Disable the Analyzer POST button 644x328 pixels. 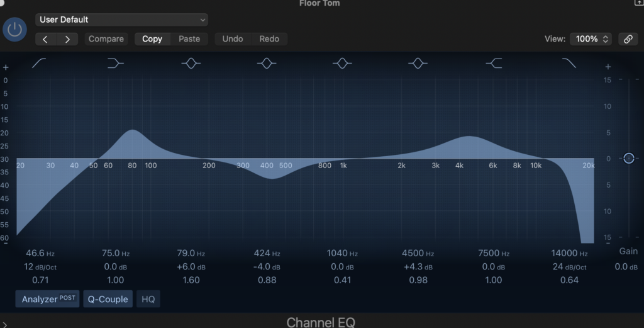pos(48,299)
